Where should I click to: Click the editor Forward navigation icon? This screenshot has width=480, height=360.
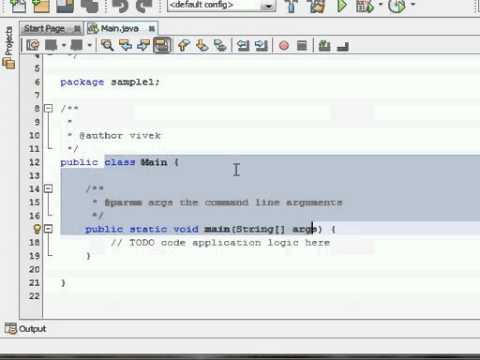[x=77, y=45]
